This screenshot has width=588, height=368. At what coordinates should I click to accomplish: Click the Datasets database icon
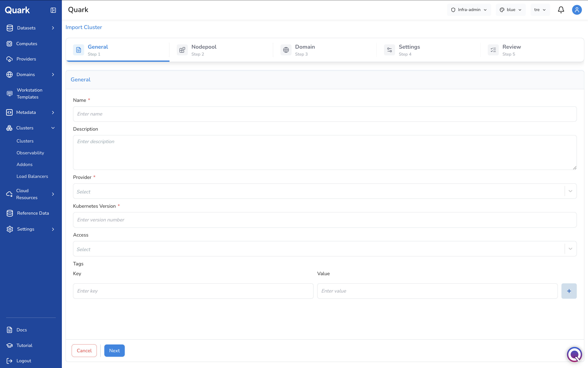[10, 28]
